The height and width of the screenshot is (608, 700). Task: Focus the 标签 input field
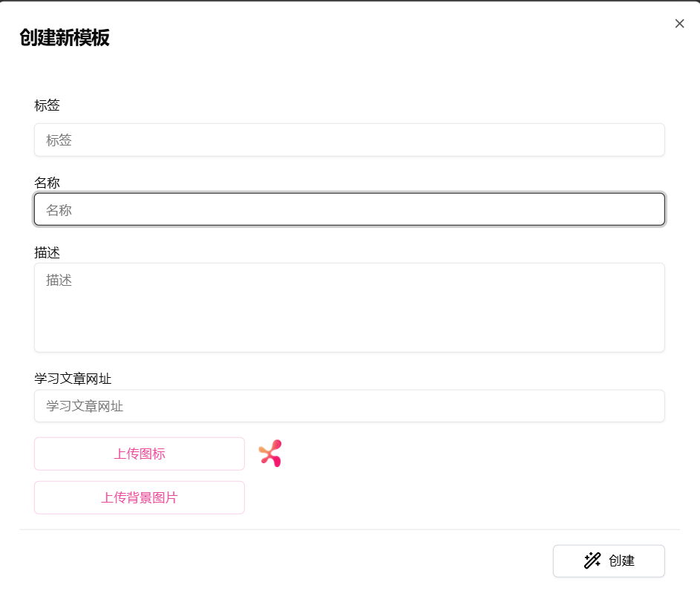click(x=349, y=140)
